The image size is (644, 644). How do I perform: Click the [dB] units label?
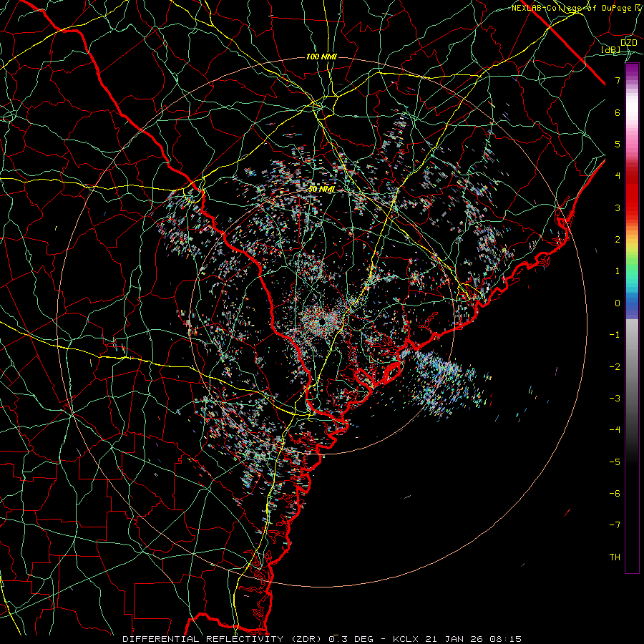coord(611,49)
